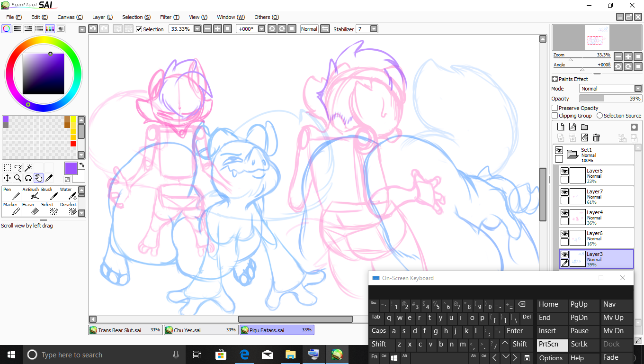Open the zoom percentage dropdown

click(197, 29)
